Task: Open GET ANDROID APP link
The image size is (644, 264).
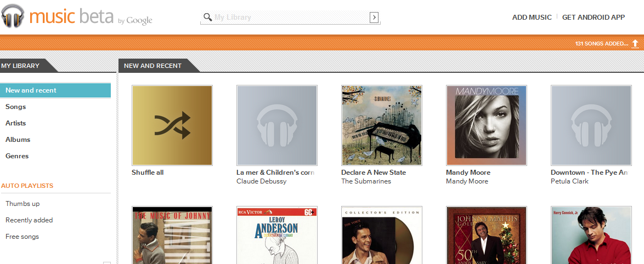Action: 594,17
